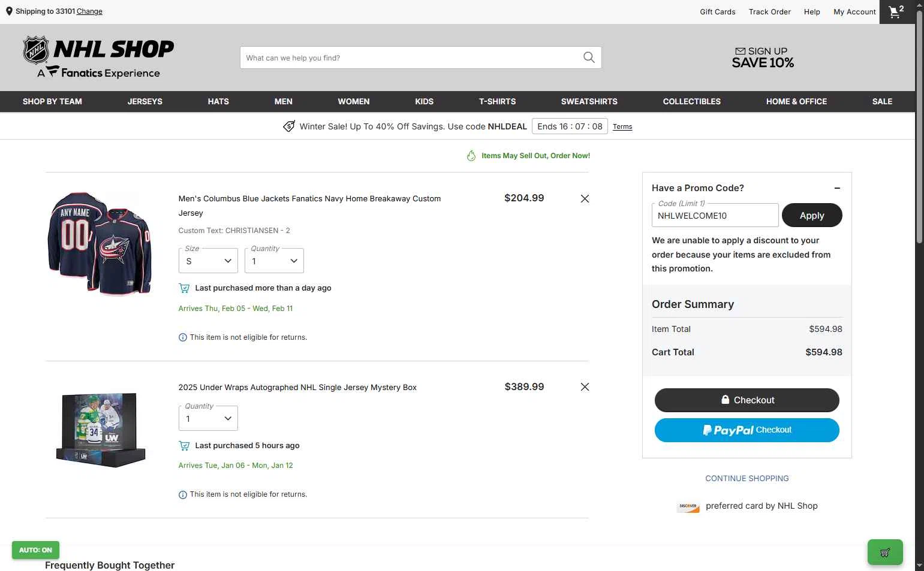
Task: Click the Discover card icon
Action: (x=688, y=506)
